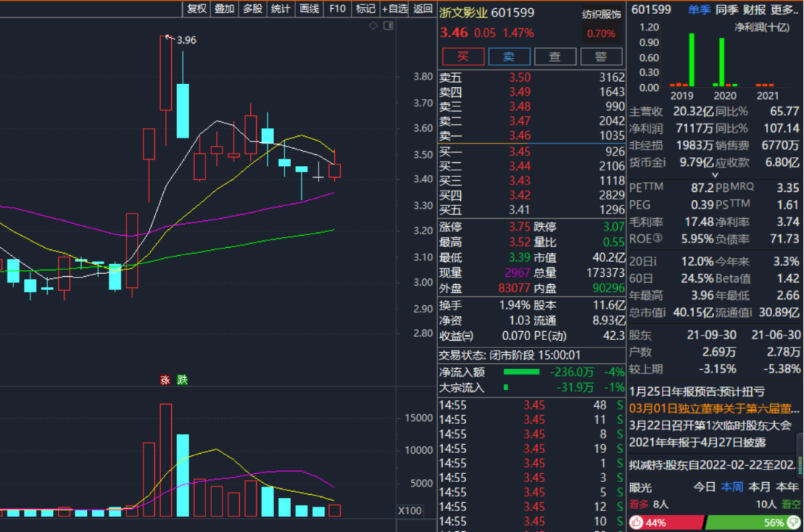The image size is (804, 532).
Task: Switch to 财报 financial tab
Action: pos(753,9)
